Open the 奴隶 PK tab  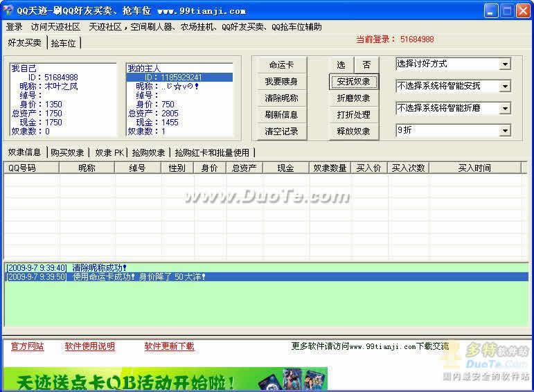click(x=109, y=152)
